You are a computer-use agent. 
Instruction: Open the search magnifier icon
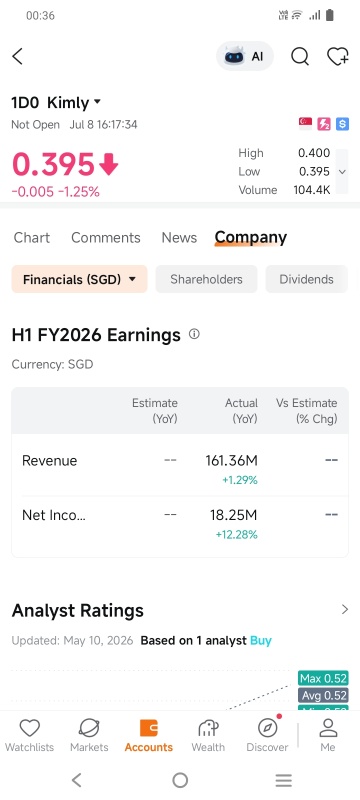[300, 56]
